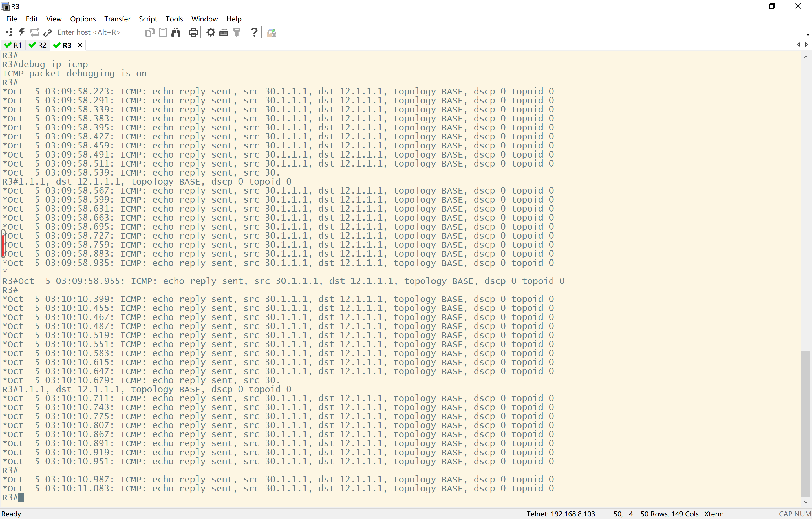812x519 pixels.
Task: Click the Quick Connect lightning icon
Action: tap(22, 32)
